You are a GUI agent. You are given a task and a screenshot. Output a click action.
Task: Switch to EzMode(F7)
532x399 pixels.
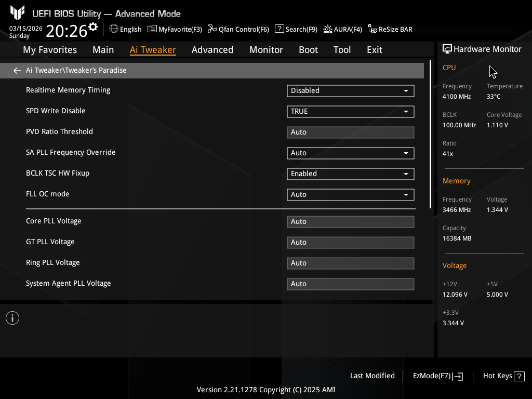(x=437, y=376)
